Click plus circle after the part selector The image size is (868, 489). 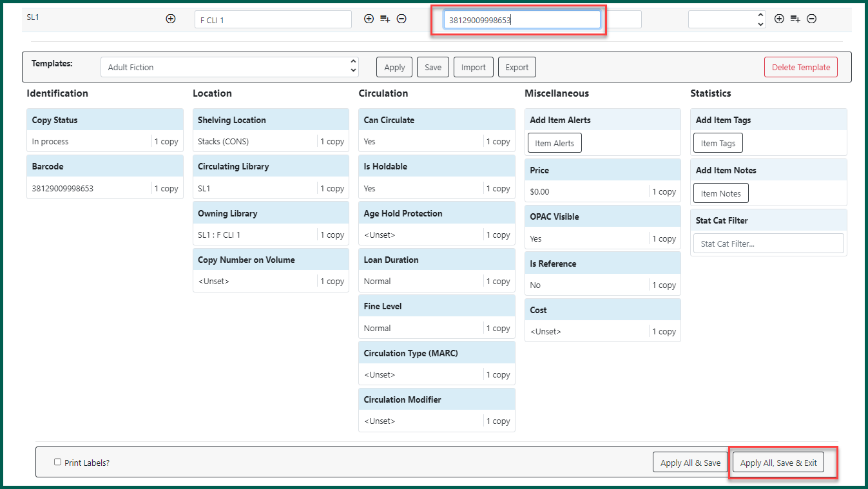[x=779, y=19]
